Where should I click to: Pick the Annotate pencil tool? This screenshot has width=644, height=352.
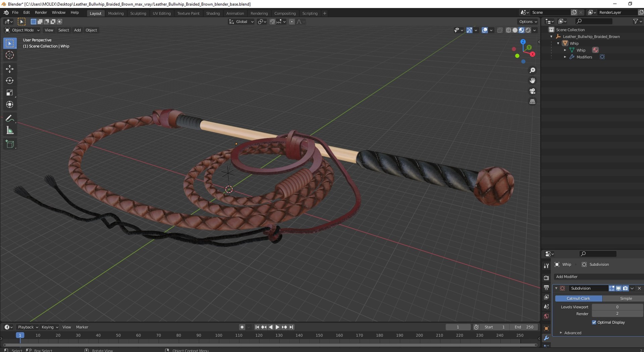(x=10, y=118)
